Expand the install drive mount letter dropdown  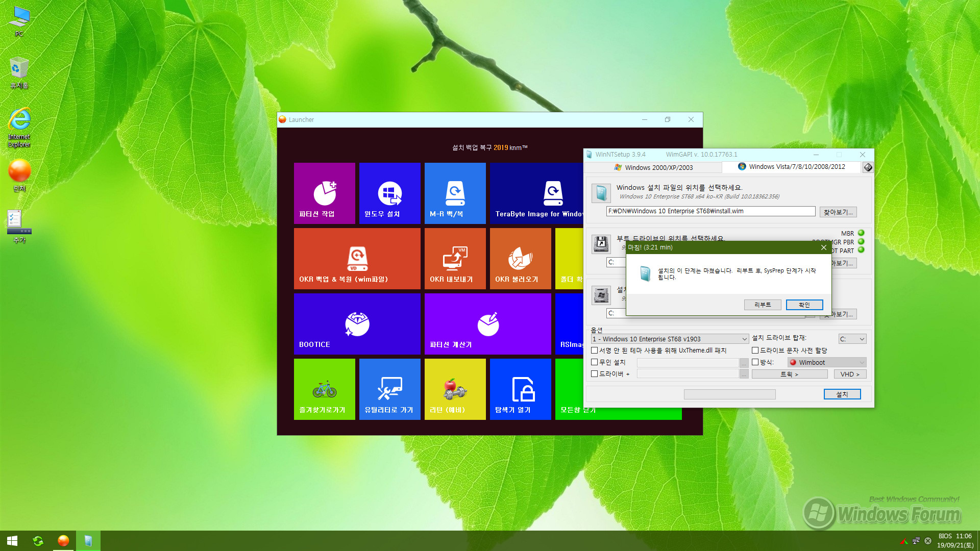852,339
